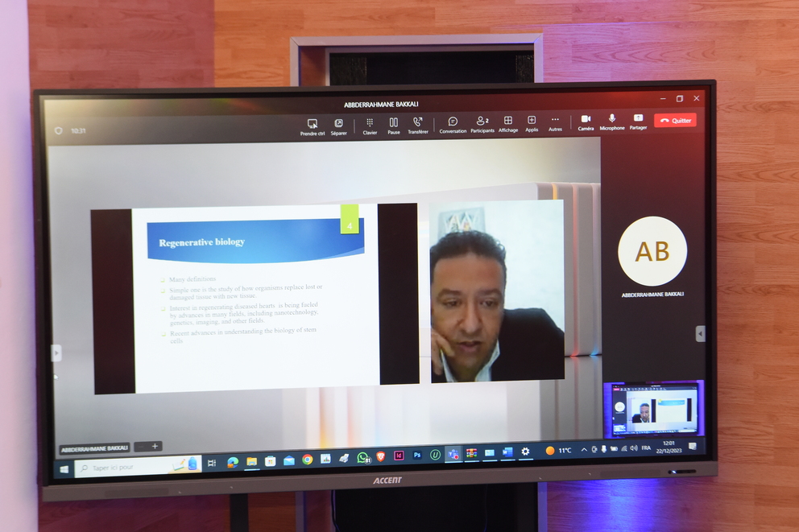Open the Conversation chat panel

[453, 122]
